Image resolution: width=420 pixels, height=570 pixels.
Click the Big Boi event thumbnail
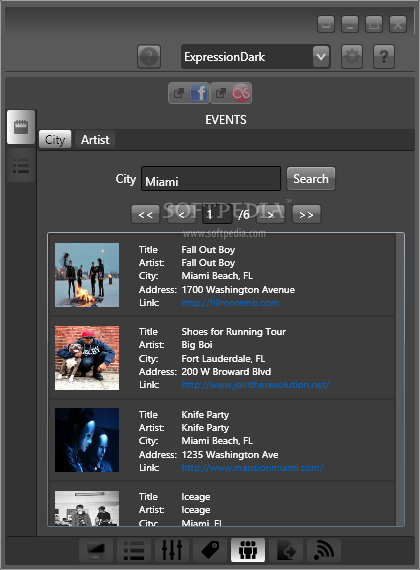(87, 358)
